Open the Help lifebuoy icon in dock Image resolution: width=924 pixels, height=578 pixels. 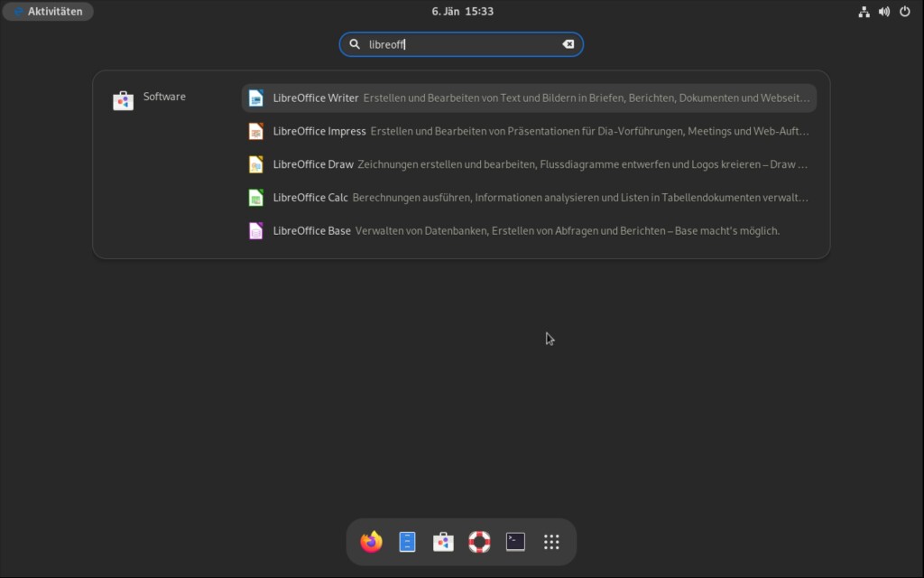(x=479, y=542)
